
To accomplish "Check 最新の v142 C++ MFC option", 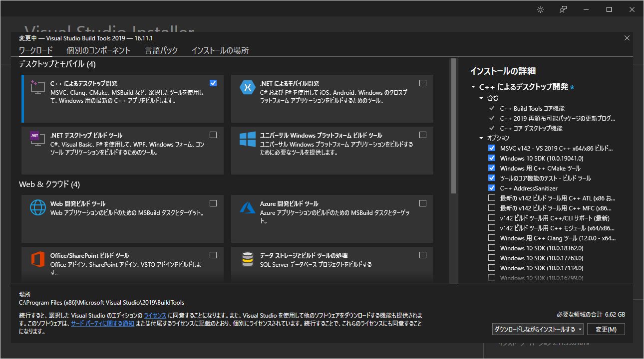I will click(492, 208).
